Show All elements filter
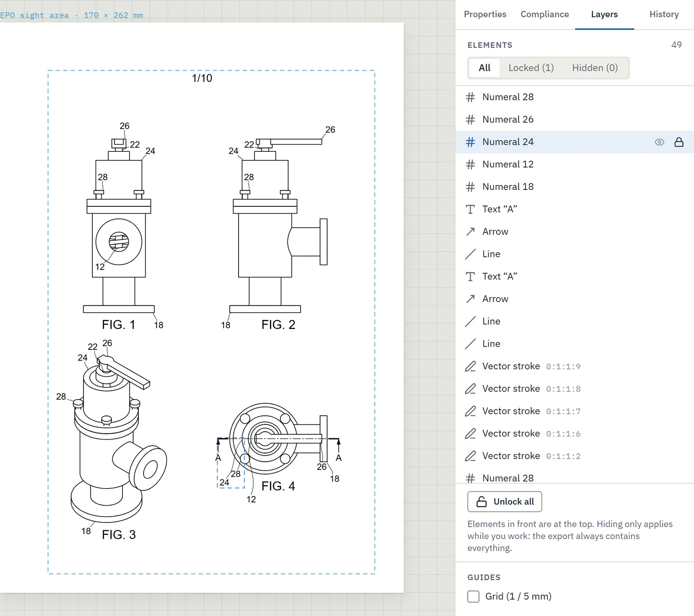Screen dimensions: 694x616 point(484,68)
